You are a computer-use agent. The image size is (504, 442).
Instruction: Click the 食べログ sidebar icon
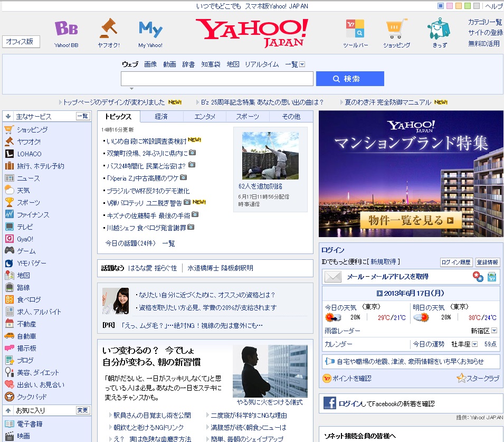9,299
